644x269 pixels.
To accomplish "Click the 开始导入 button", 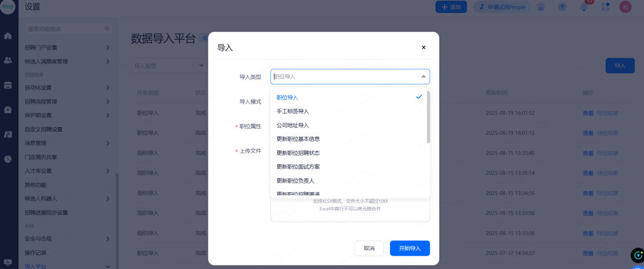I will [410, 248].
